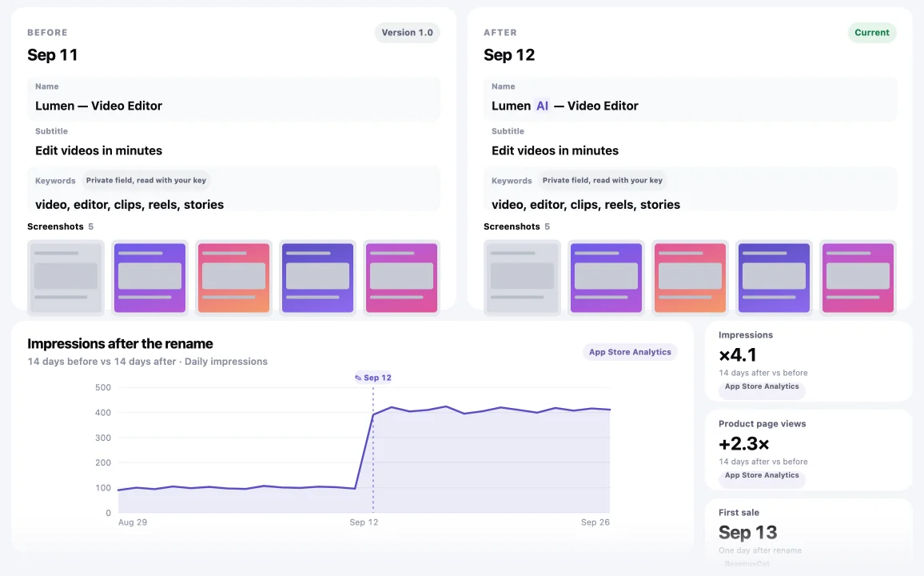924x576 pixels.
Task: Select the Before card subtitle 'Edit videos in minutes'
Action: (x=98, y=151)
